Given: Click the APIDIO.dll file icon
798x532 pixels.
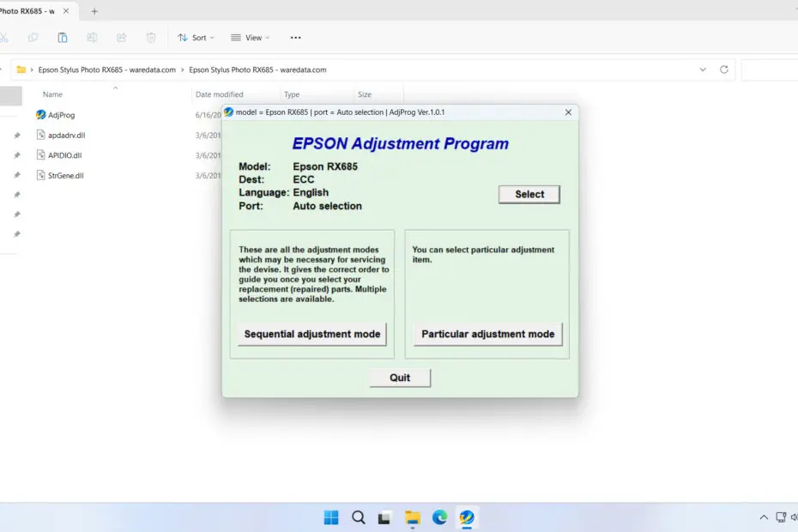Looking at the screenshot, I should pyautogui.click(x=40, y=154).
